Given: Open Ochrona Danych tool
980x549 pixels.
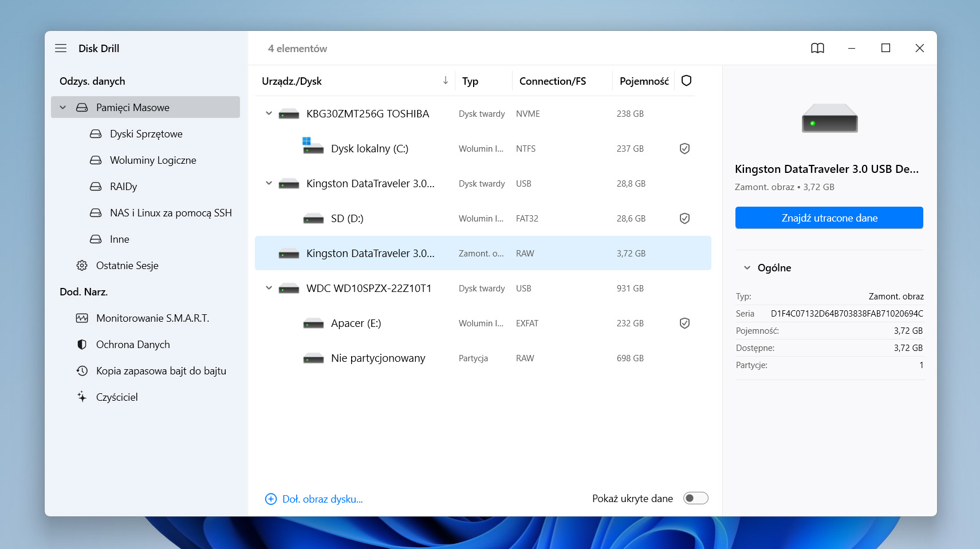Looking at the screenshot, I should click(133, 345).
